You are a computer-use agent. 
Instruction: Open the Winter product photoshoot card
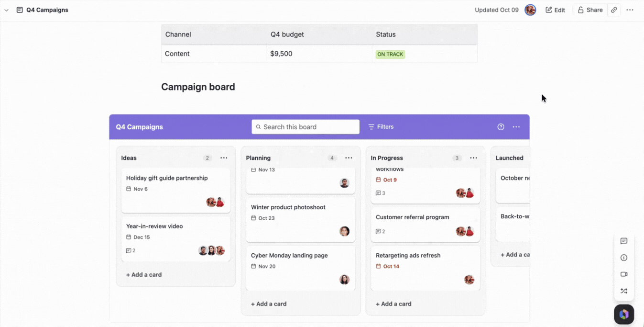click(x=301, y=220)
